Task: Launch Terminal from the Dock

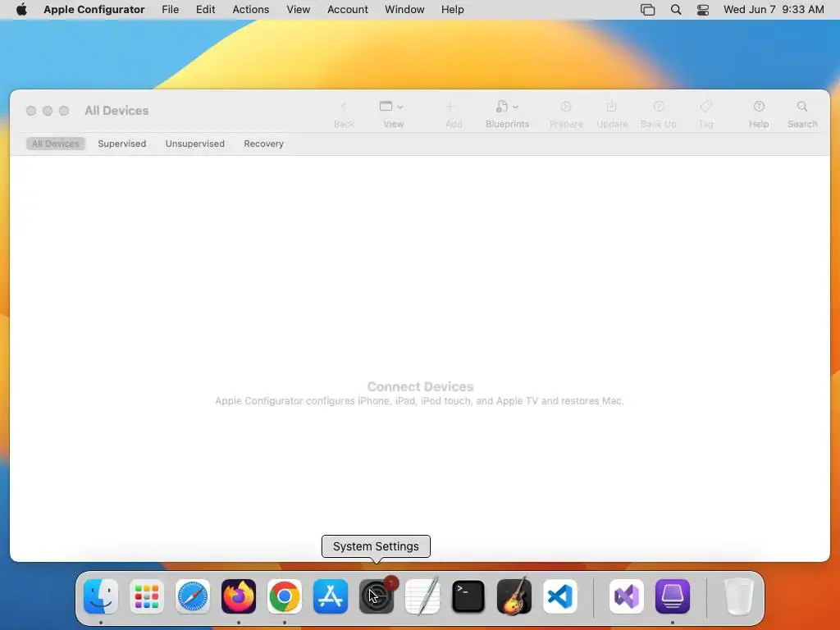Action: point(468,596)
